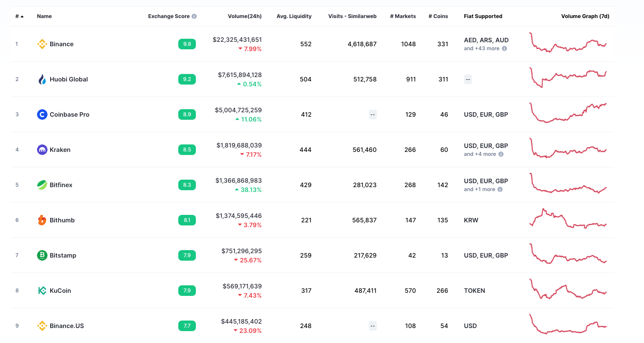The image size is (644, 343).
Task: Sort table by Avg. Liquidity header
Action: click(x=294, y=16)
